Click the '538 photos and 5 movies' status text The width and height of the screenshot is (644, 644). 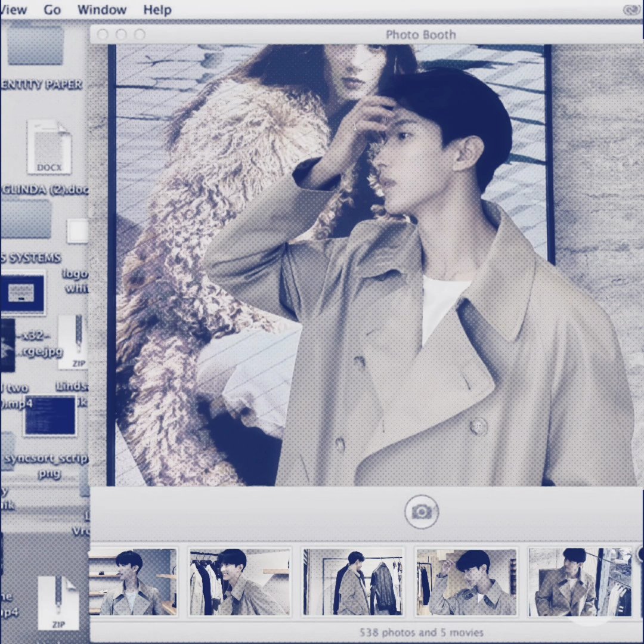coord(422,632)
